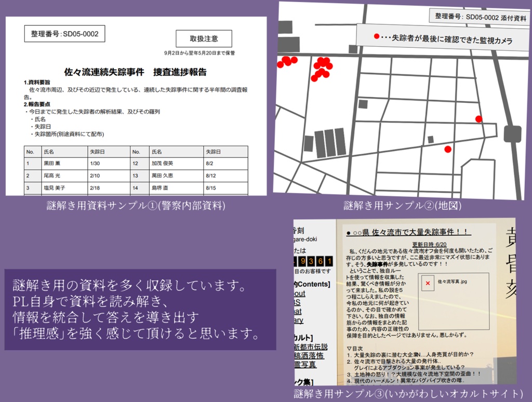This screenshot has height=402, width=532.
Task: Click the 'BS' link in occult site sidebar
Action: [x=297, y=302]
